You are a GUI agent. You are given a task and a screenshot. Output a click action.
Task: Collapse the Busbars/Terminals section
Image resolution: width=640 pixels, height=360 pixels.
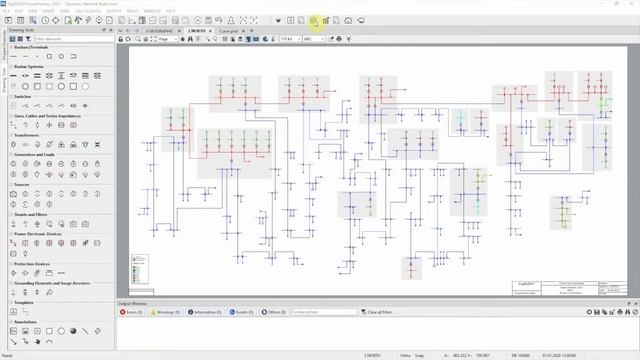11,47
